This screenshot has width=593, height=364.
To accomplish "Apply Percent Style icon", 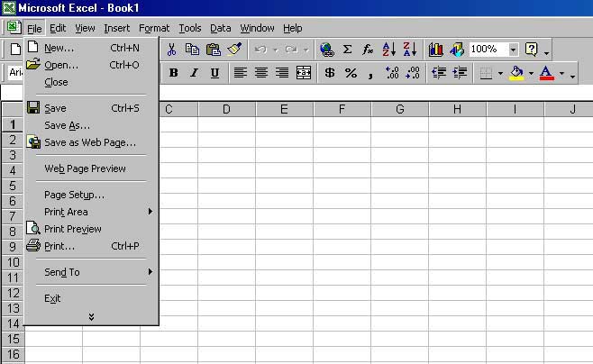I will pos(351,73).
